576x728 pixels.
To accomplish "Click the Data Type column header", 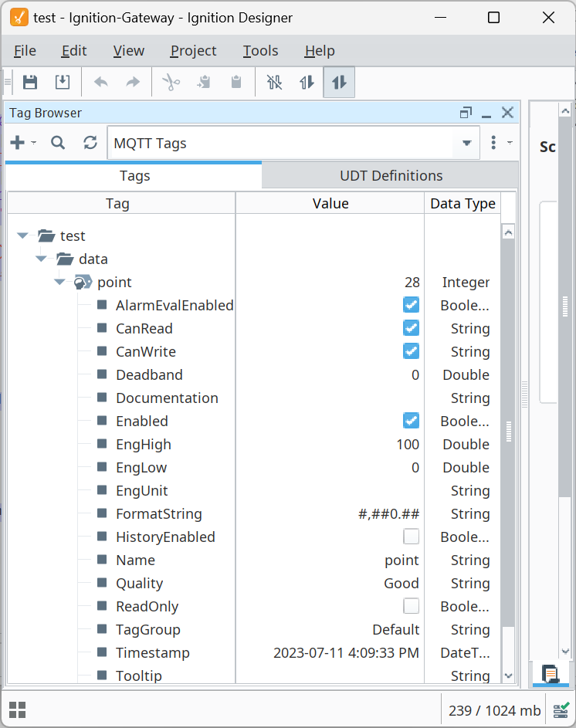I will pos(462,203).
